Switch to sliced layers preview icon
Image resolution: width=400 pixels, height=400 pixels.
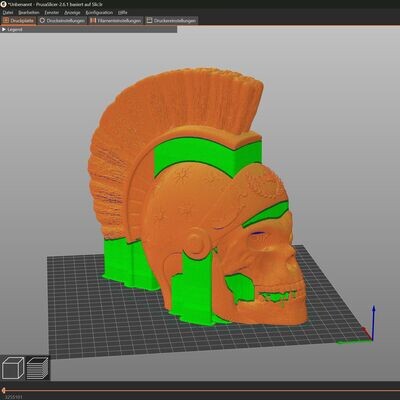click(37, 368)
